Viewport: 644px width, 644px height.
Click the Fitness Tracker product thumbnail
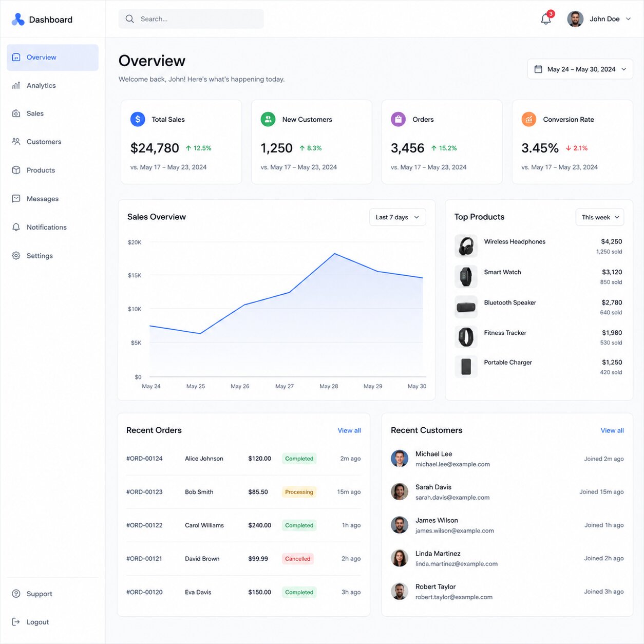tap(466, 337)
